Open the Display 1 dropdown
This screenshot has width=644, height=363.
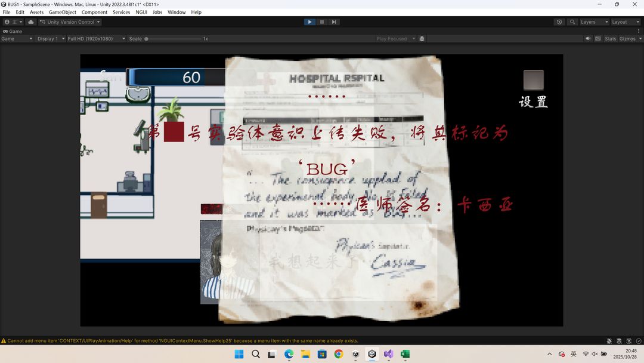point(51,39)
